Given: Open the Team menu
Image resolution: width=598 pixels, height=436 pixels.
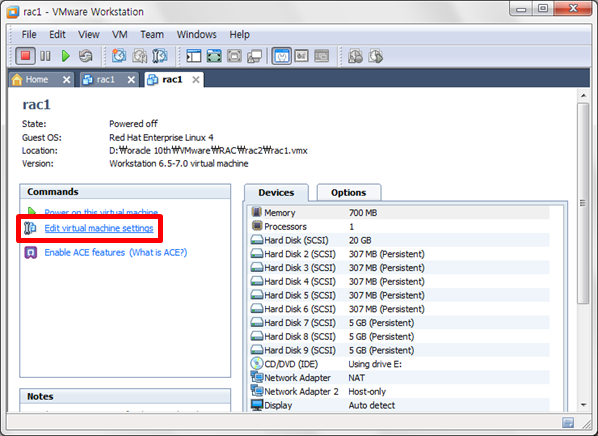Looking at the screenshot, I should [152, 35].
